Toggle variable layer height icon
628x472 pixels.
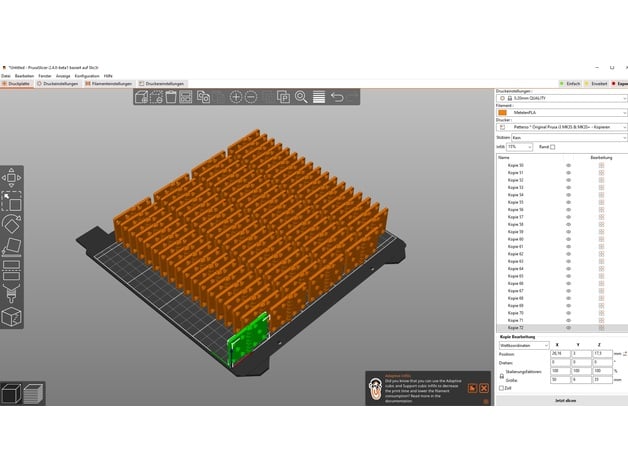pos(319,97)
